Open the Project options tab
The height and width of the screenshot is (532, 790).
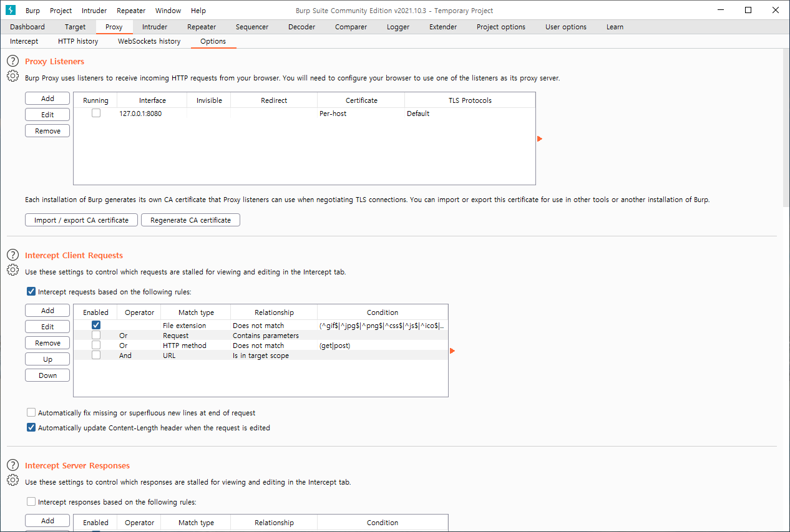coord(501,27)
